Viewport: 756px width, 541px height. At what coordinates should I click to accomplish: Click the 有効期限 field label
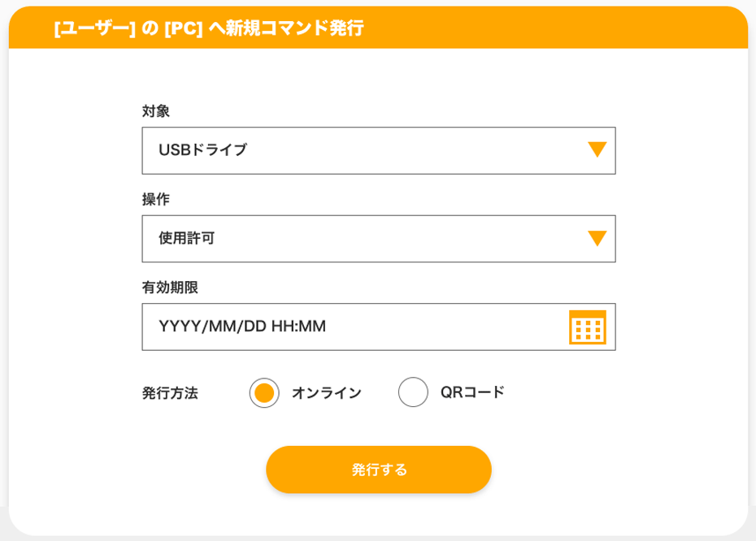click(170, 288)
